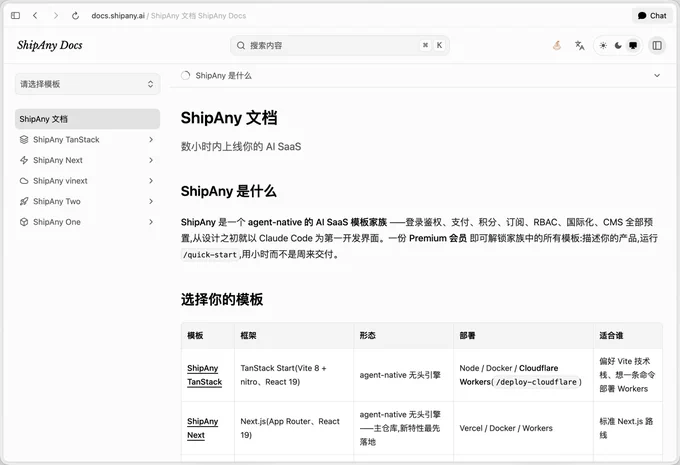Switch to dark theme moon icon
This screenshot has height=465, width=680.
coord(618,46)
